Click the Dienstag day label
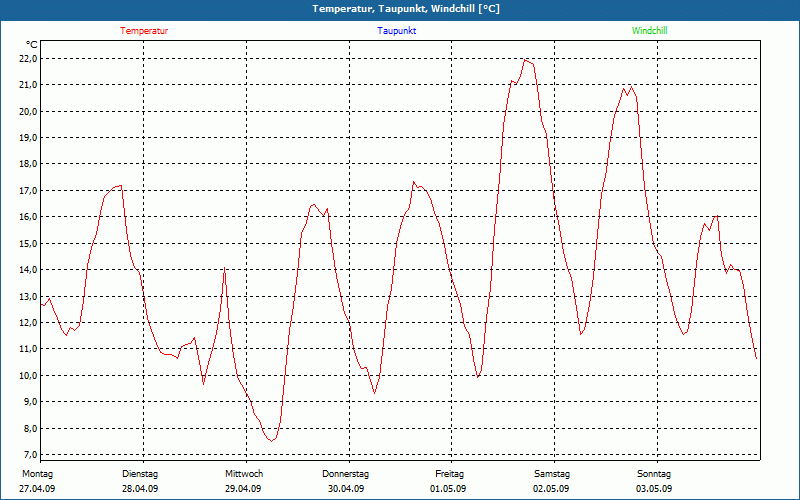This screenshot has height=500, width=800. pos(140,474)
